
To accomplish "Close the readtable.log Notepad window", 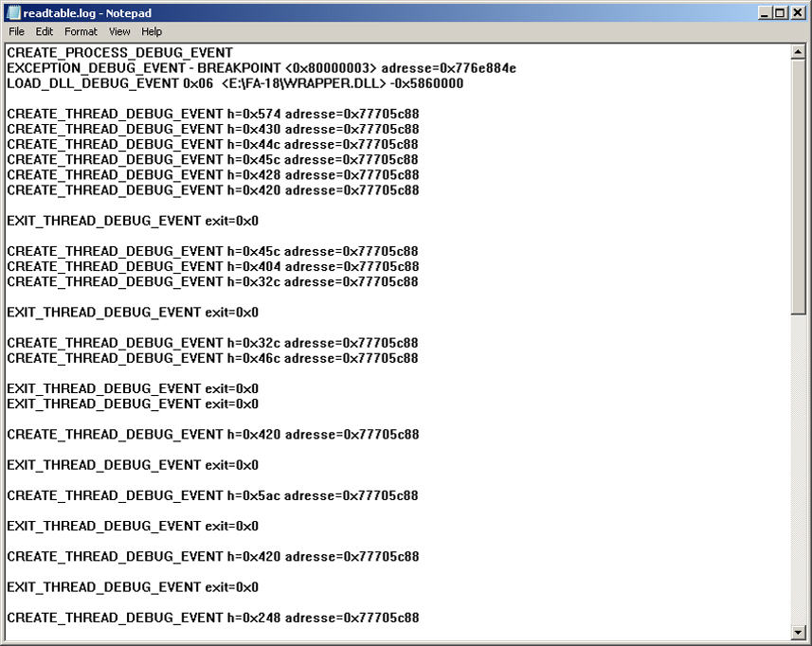I will (797, 13).
